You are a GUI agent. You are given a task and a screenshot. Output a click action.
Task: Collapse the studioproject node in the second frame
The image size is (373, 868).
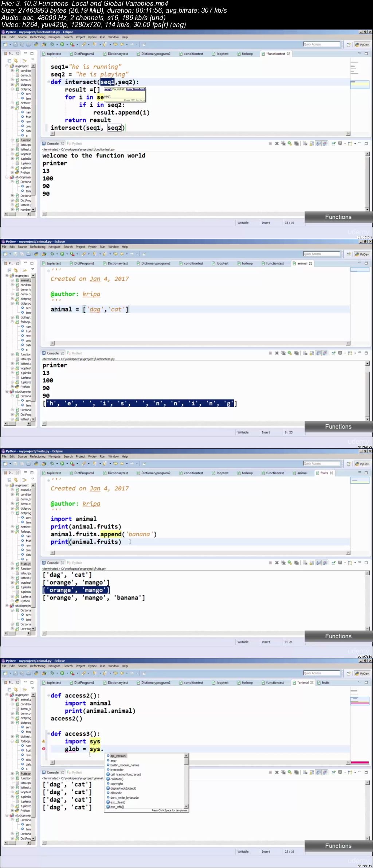[x=7, y=392]
